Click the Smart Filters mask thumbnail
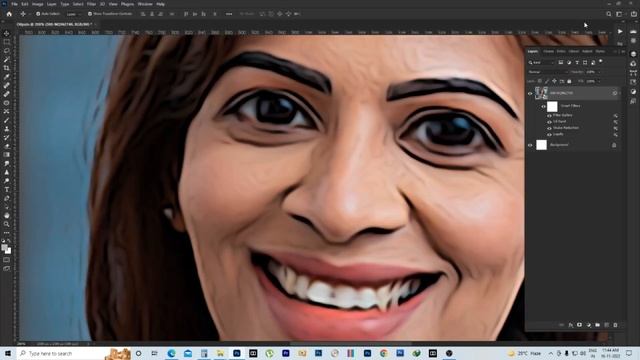This screenshot has width=640, height=360. [552, 107]
